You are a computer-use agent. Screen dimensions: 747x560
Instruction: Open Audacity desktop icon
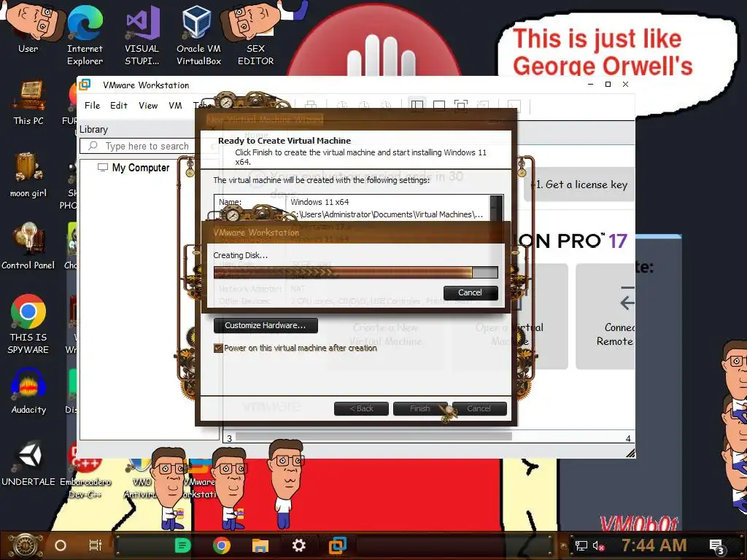(x=28, y=391)
